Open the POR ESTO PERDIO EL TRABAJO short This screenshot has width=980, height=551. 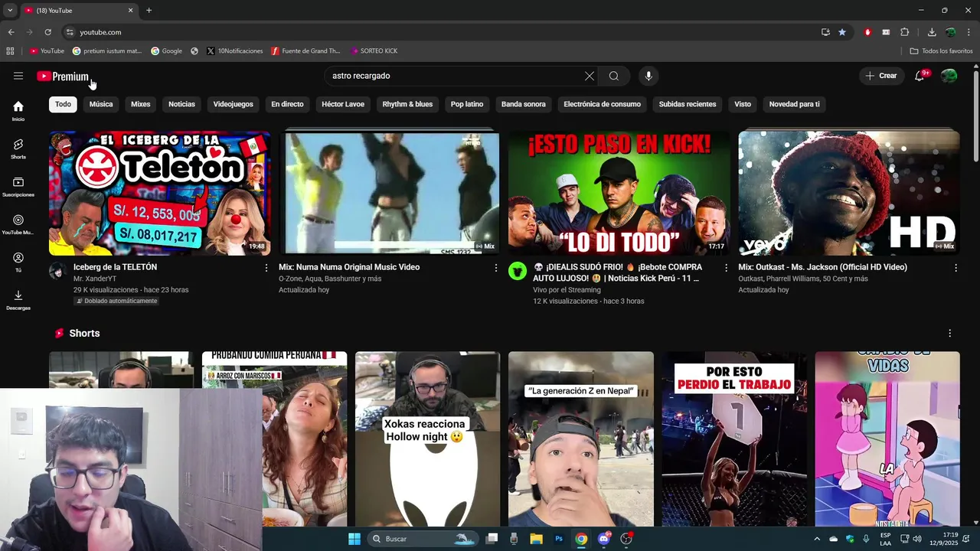(734, 439)
